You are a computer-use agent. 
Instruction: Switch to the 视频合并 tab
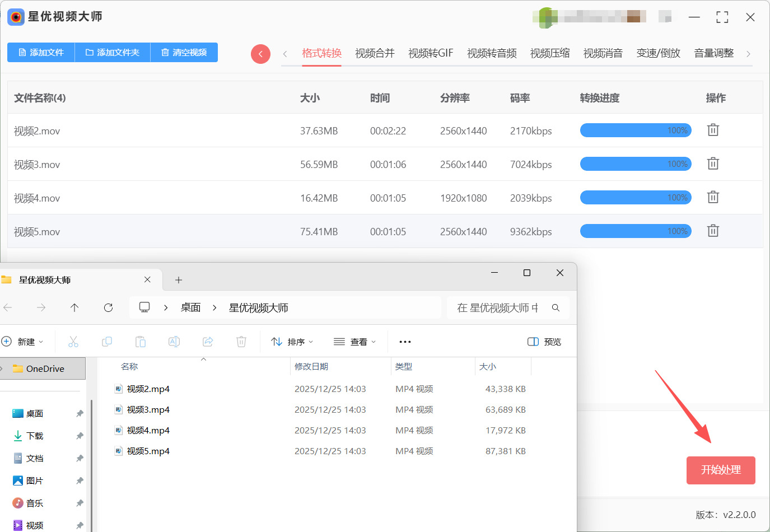[x=375, y=53]
